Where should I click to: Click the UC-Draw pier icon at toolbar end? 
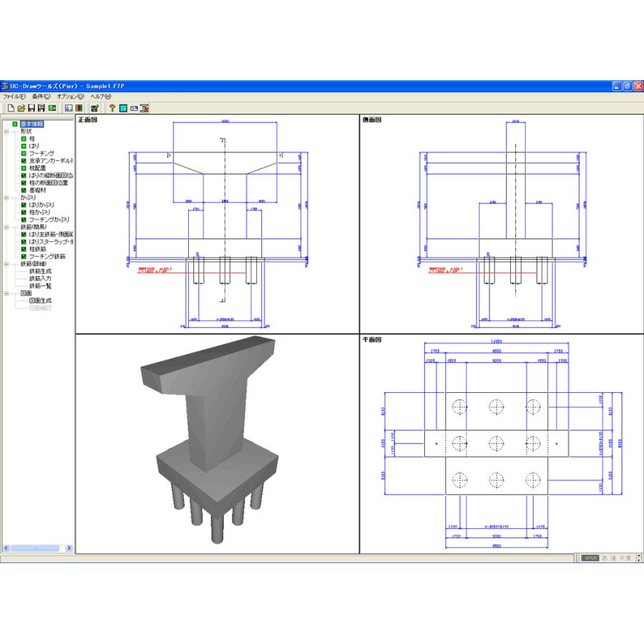145,108
